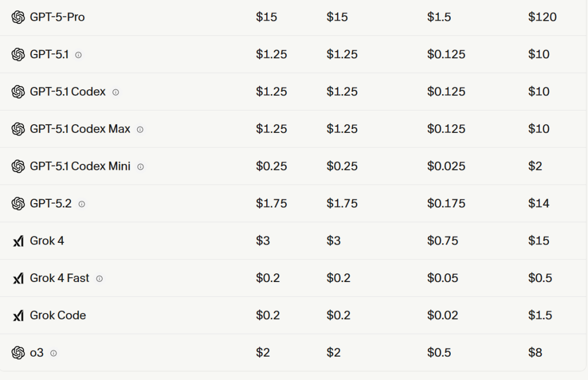Click info icon beside GPT-5.1 Codex Mini
The width and height of the screenshot is (588, 380).
(x=140, y=167)
